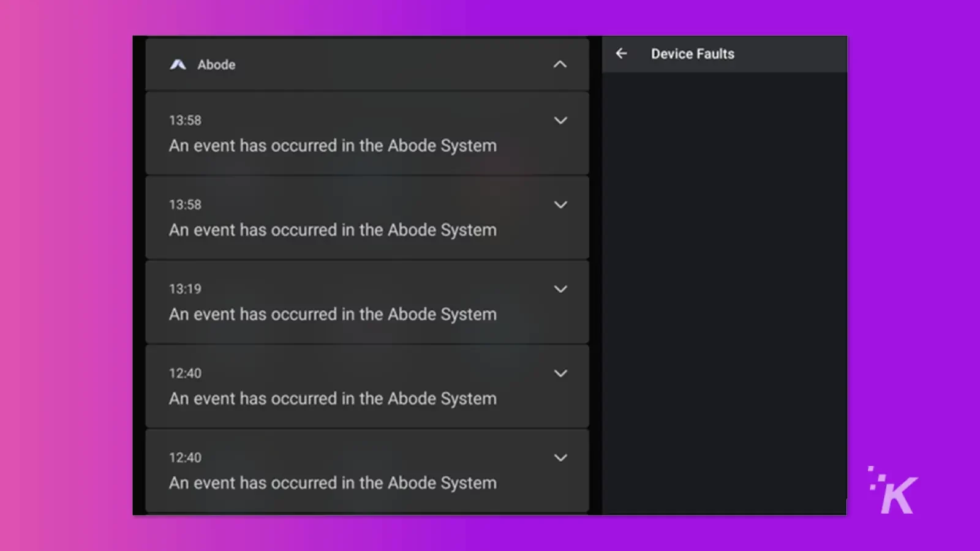Tap the Abode app logo icon
980x551 pixels.
[x=178, y=64]
